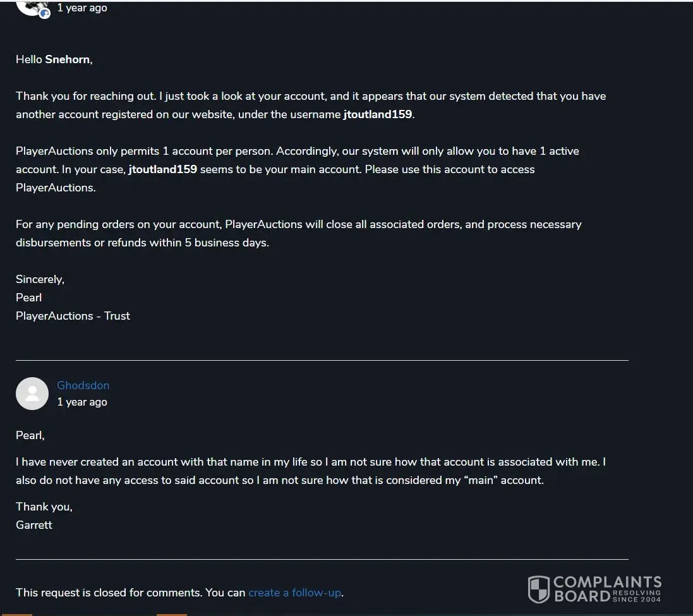Click the Garrett signature name
The image size is (693, 616).
click(34, 524)
